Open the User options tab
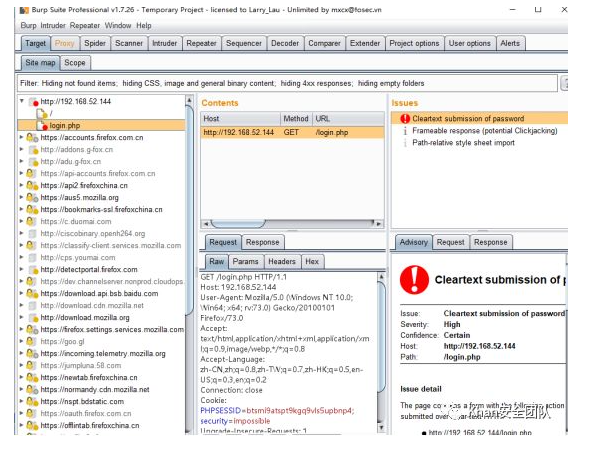Viewport: 602px width, 456px height. click(x=470, y=43)
